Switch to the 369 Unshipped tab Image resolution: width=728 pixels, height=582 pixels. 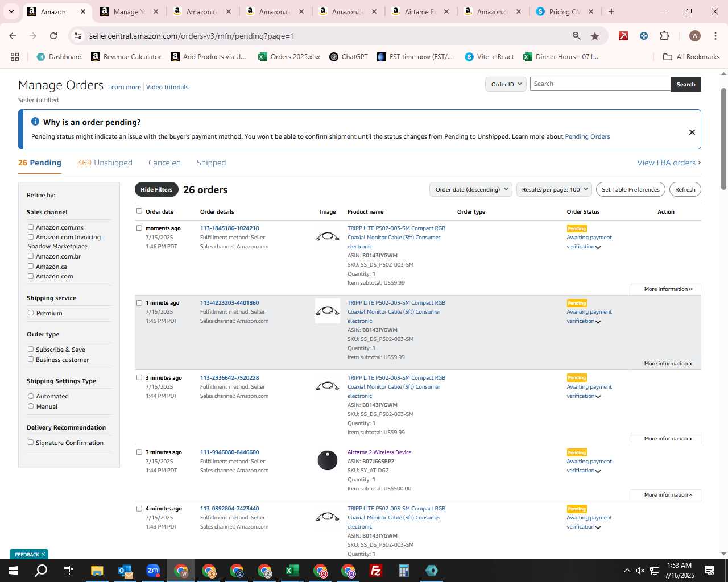pos(105,163)
